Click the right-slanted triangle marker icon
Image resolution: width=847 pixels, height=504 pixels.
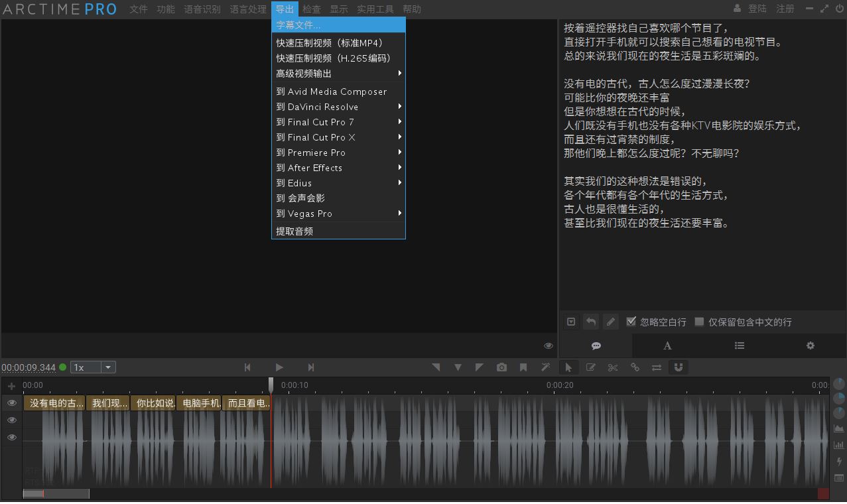480,367
